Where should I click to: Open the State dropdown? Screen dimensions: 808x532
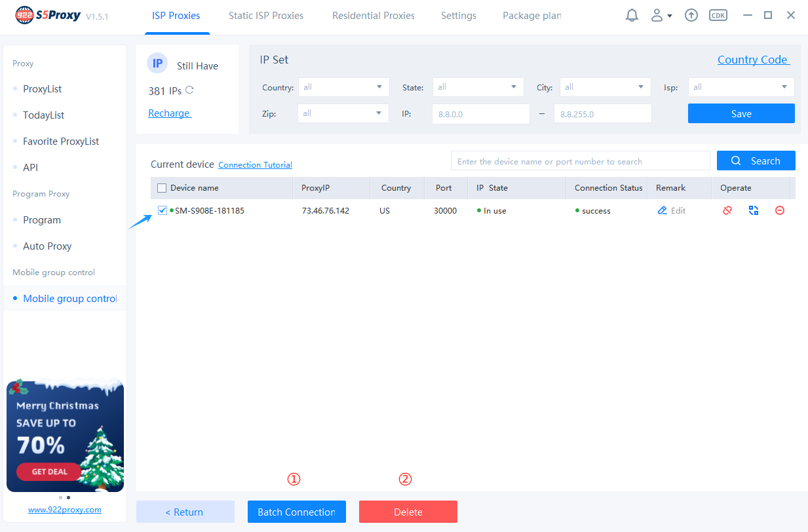[478, 87]
